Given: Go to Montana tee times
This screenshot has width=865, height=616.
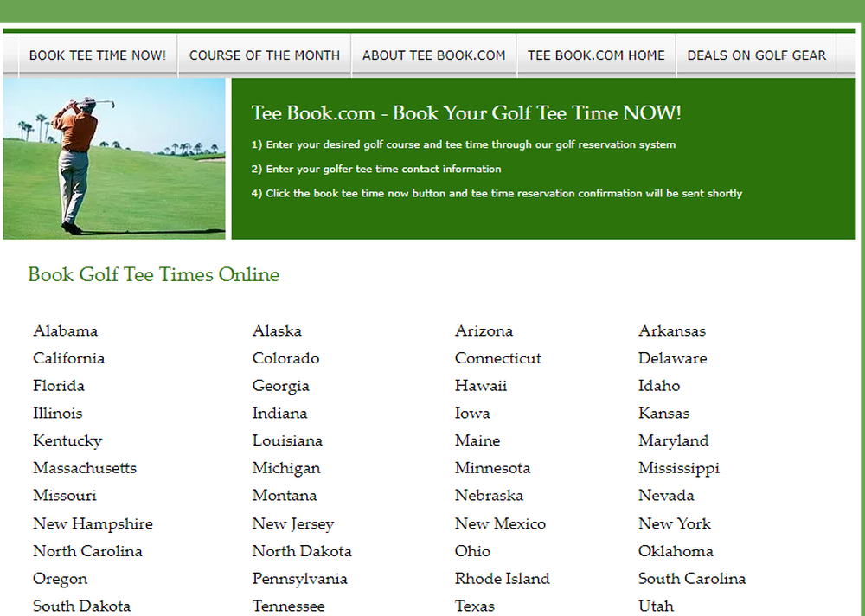Looking at the screenshot, I should (285, 495).
